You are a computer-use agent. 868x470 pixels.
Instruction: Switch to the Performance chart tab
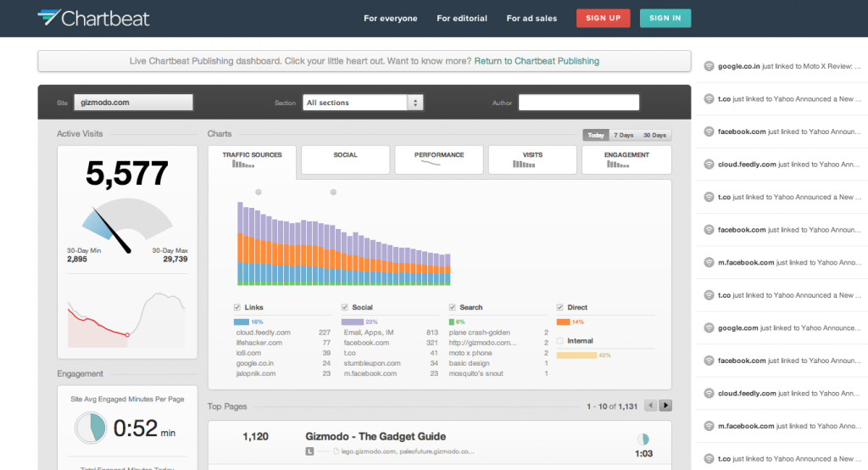pyautogui.click(x=439, y=159)
